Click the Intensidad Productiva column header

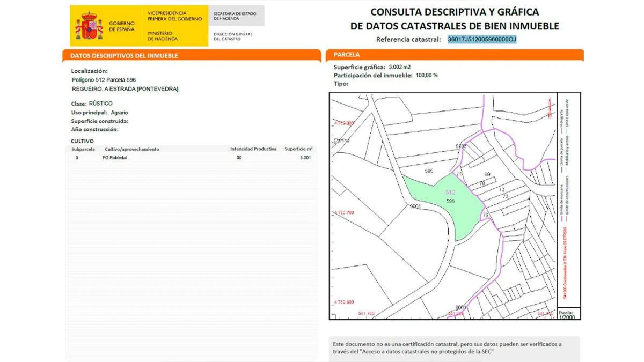(253, 149)
